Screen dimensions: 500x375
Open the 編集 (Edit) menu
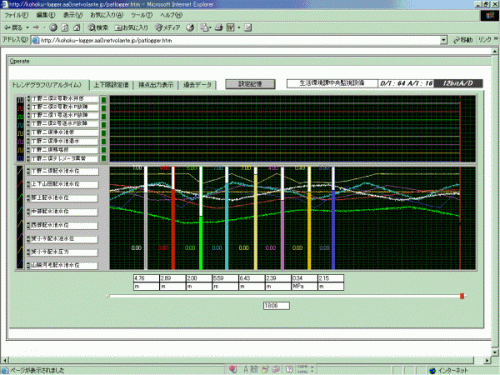(x=46, y=15)
